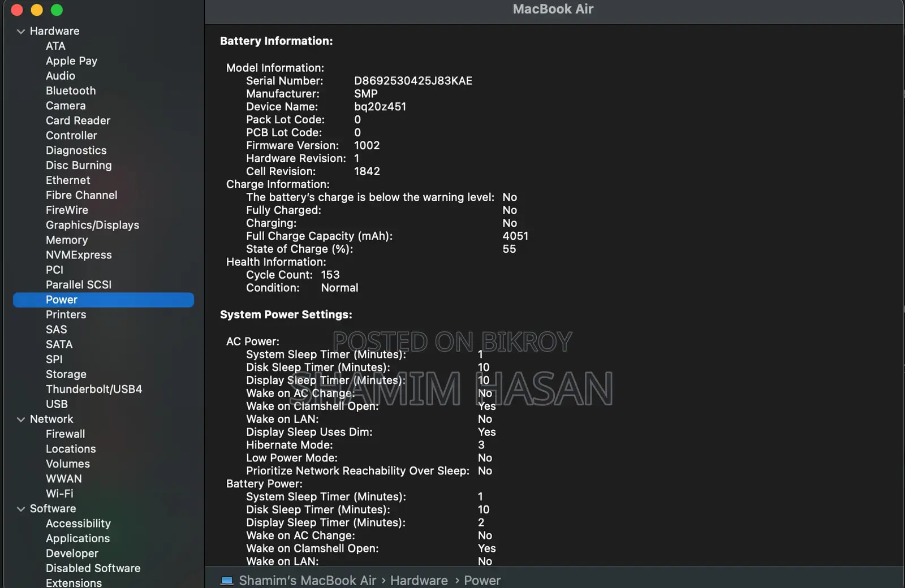Open FireWire information
905x588 pixels.
tap(67, 210)
